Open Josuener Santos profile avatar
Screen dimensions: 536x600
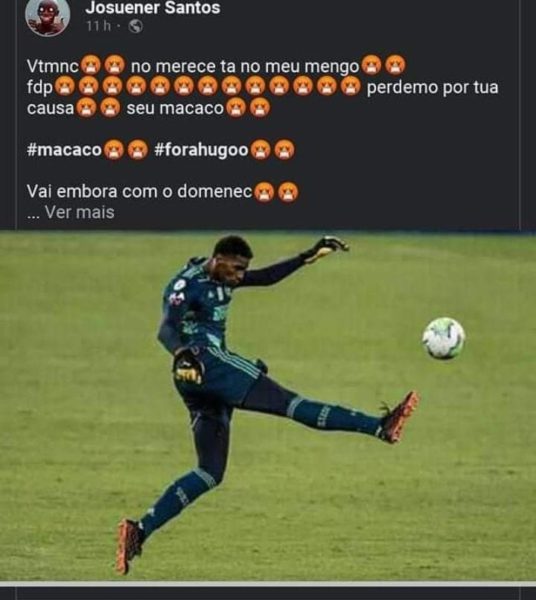click(x=47, y=16)
